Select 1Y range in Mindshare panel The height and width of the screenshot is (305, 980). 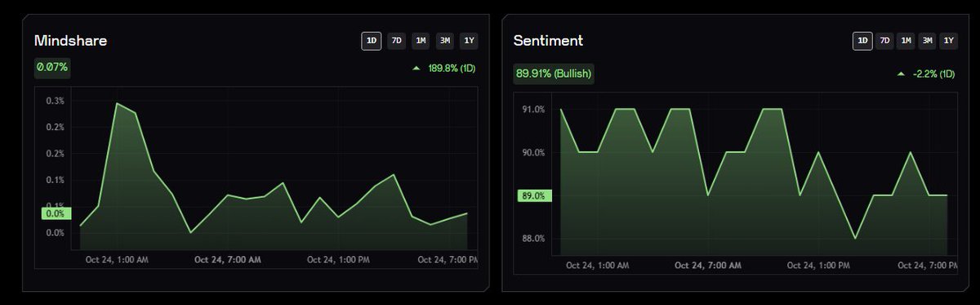click(468, 41)
